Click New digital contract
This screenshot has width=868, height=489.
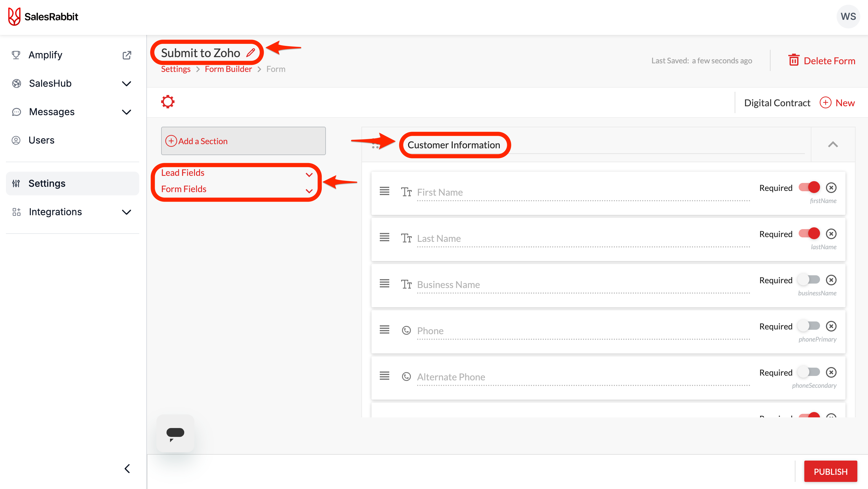[x=837, y=103]
